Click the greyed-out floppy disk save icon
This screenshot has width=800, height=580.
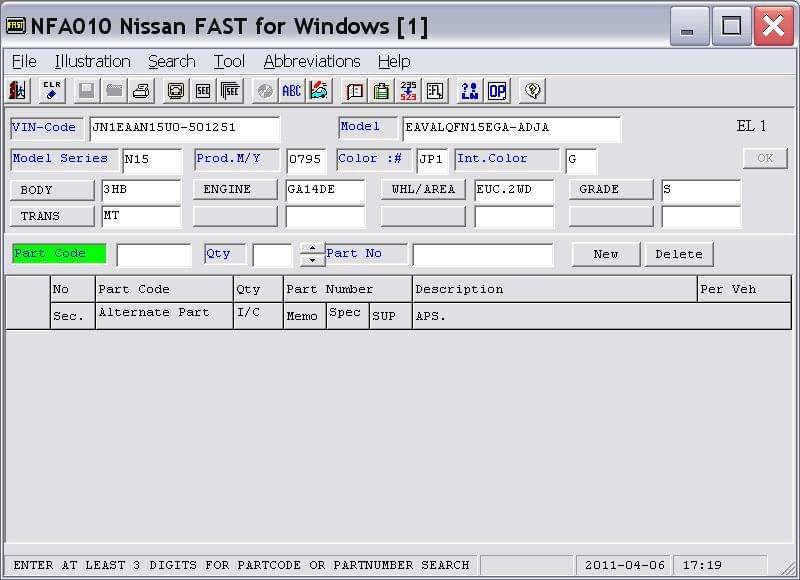86,91
